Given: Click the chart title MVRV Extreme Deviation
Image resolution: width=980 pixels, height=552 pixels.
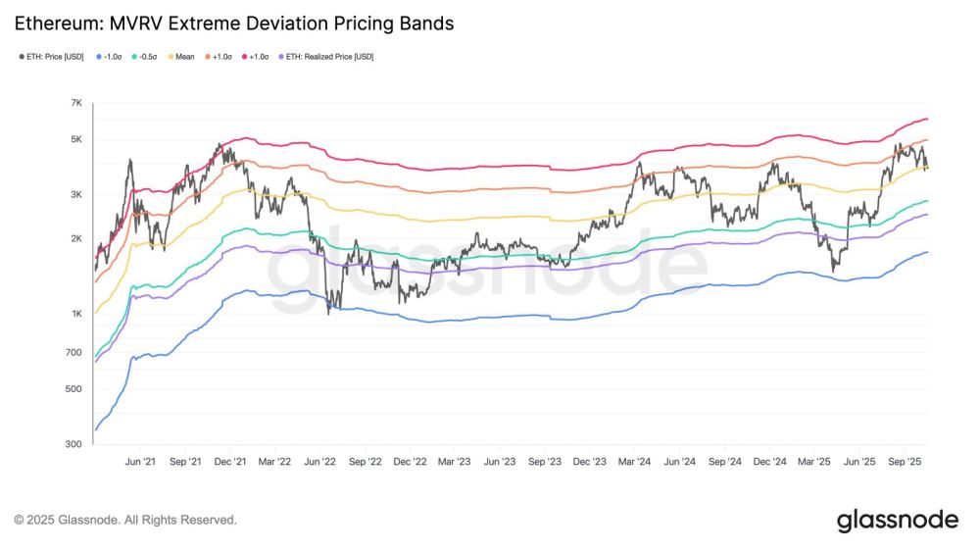Looking at the screenshot, I should pos(233,24).
